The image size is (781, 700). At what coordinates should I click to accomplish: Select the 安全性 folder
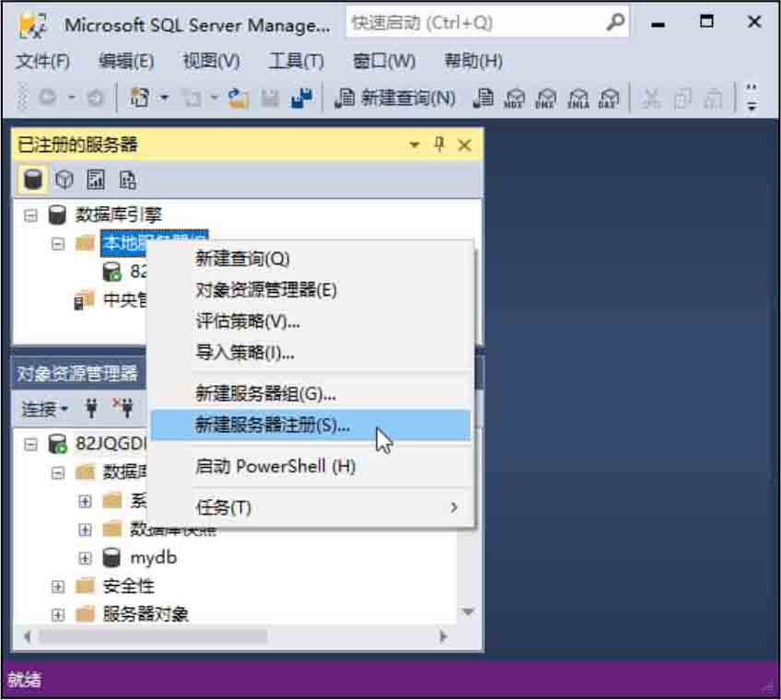click(x=129, y=587)
